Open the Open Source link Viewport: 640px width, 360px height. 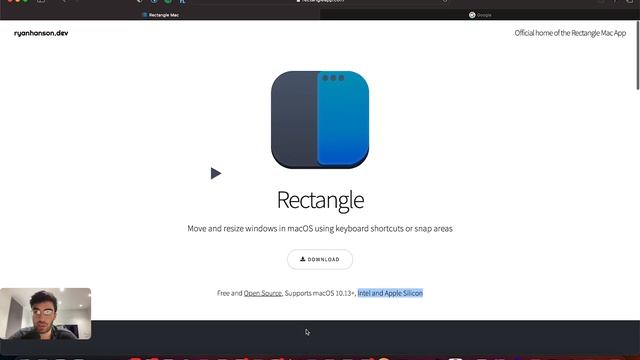pyautogui.click(x=262, y=293)
